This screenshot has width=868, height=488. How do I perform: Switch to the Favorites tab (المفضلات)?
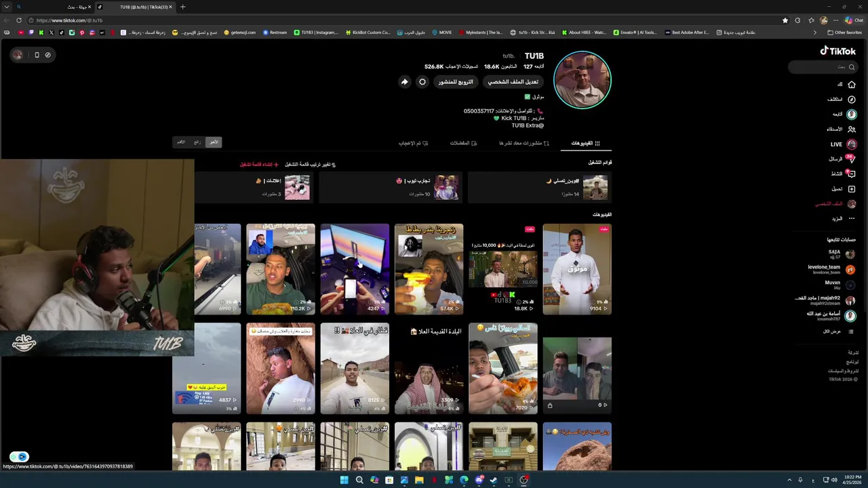click(464, 143)
